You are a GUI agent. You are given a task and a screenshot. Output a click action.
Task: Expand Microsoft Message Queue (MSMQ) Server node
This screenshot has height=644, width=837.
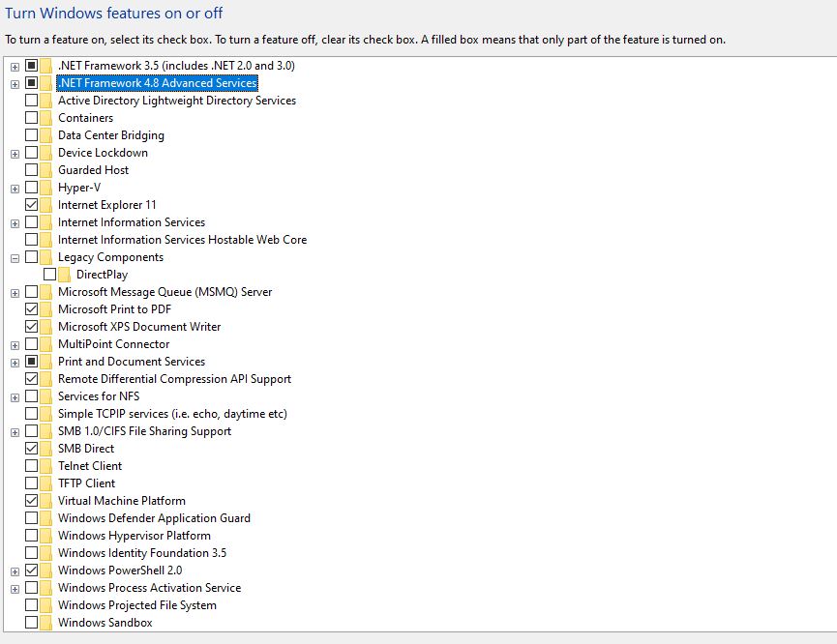pyautogui.click(x=15, y=293)
